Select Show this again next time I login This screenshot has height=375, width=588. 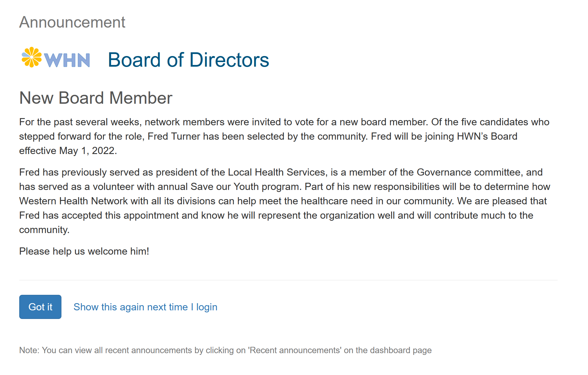145,307
